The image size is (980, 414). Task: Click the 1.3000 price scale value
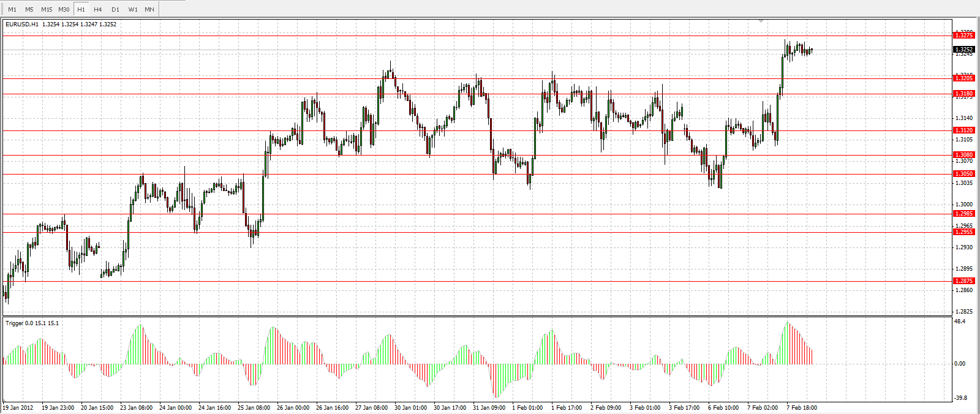click(964, 205)
